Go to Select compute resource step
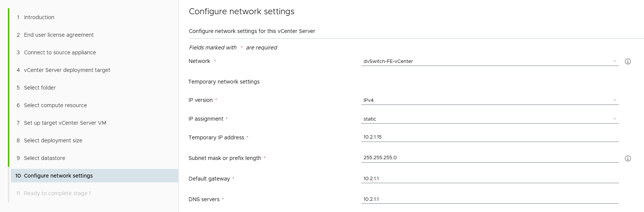The height and width of the screenshot is (212, 644). pyautogui.click(x=55, y=105)
